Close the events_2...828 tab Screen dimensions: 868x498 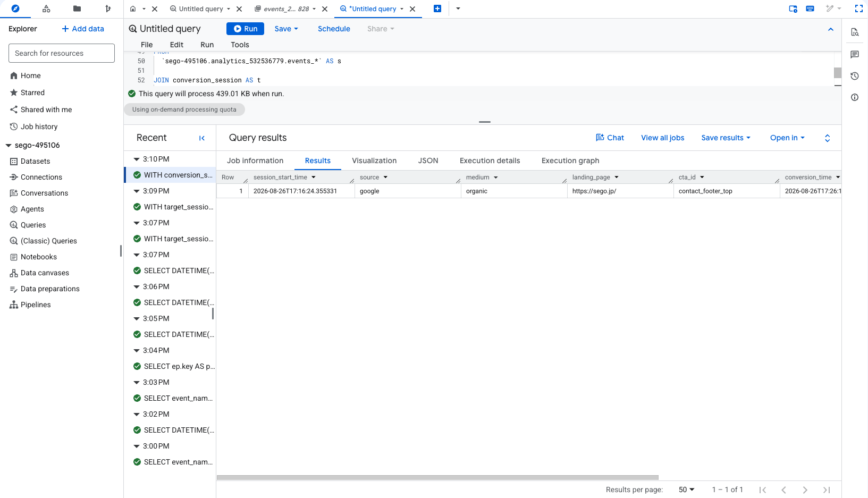325,9
